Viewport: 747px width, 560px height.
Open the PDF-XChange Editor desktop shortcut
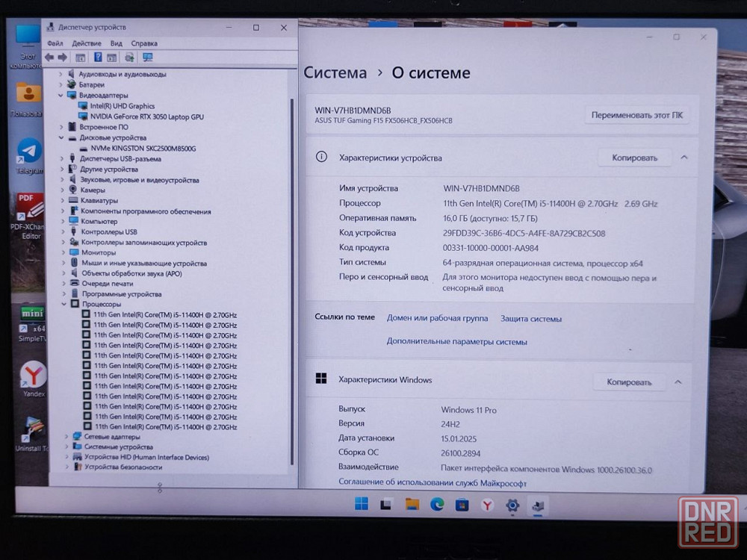click(x=30, y=216)
